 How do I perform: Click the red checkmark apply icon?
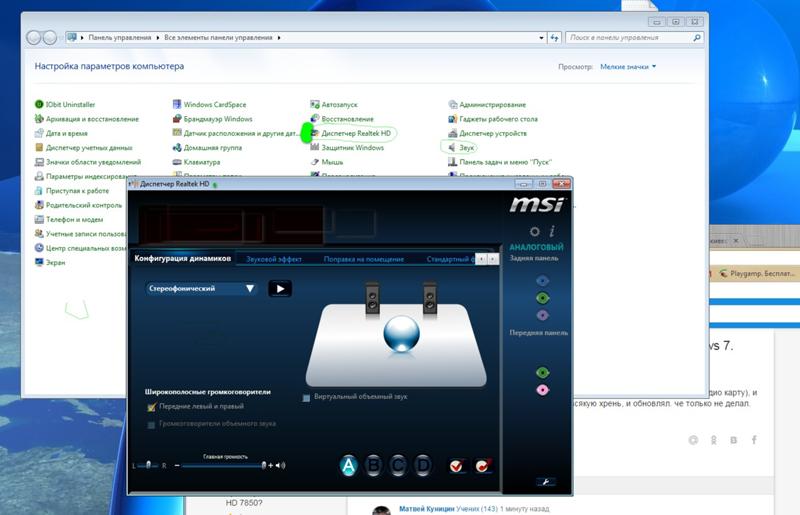(456, 465)
